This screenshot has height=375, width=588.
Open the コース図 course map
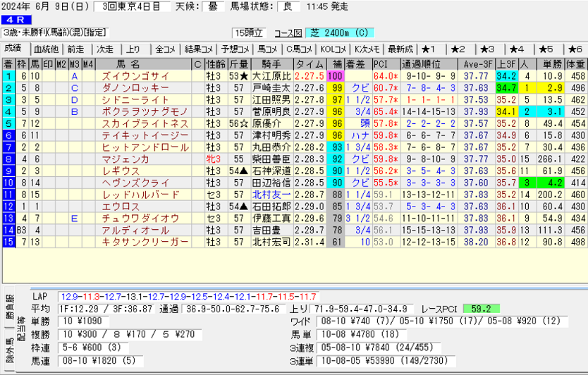pos(288,33)
